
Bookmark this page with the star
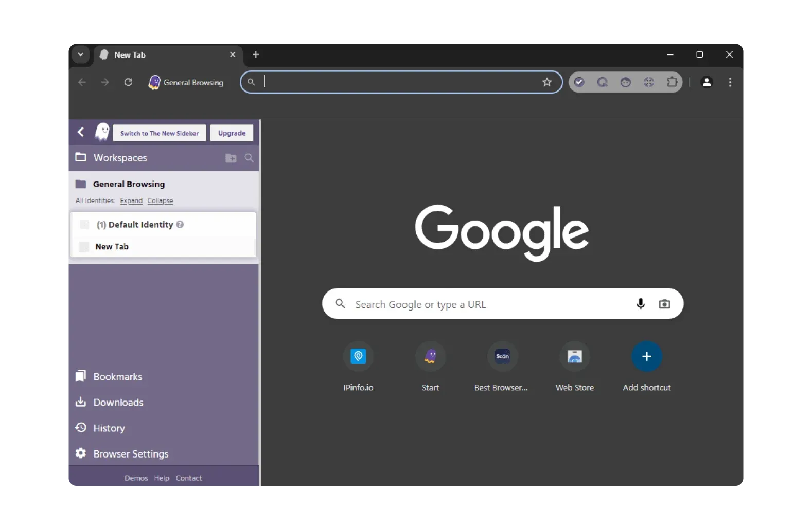click(x=547, y=82)
